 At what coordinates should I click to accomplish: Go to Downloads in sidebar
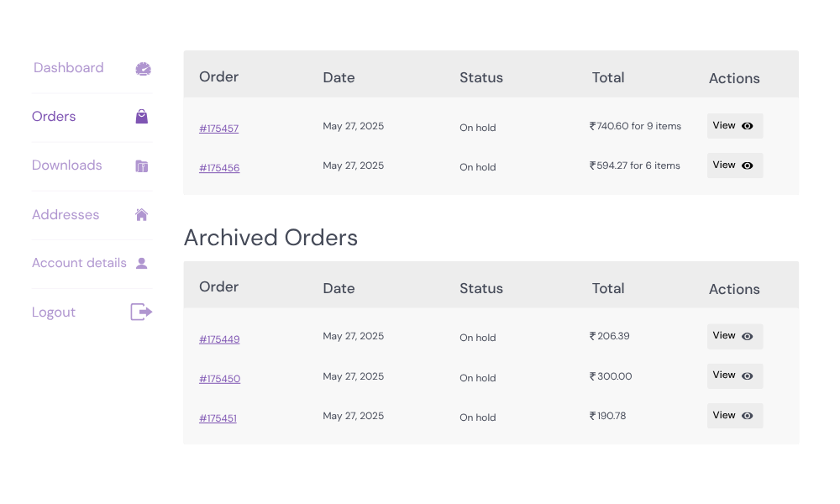point(67,165)
